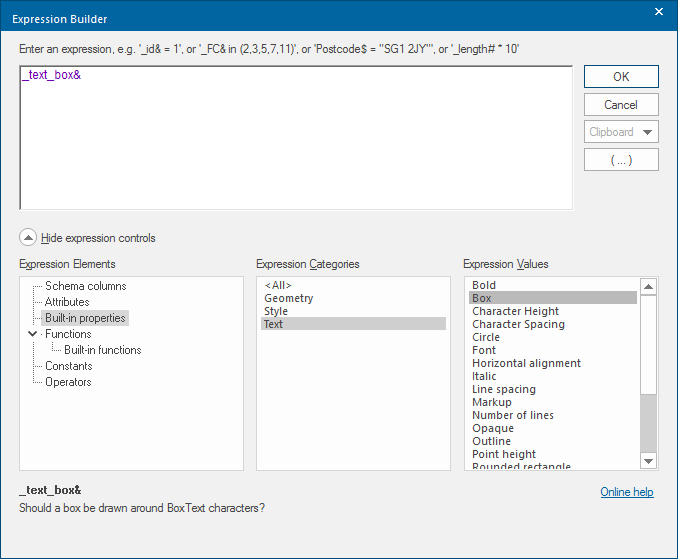Select Attributes tree item
The width and height of the screenshot is (678, 559).
[67, 302]
